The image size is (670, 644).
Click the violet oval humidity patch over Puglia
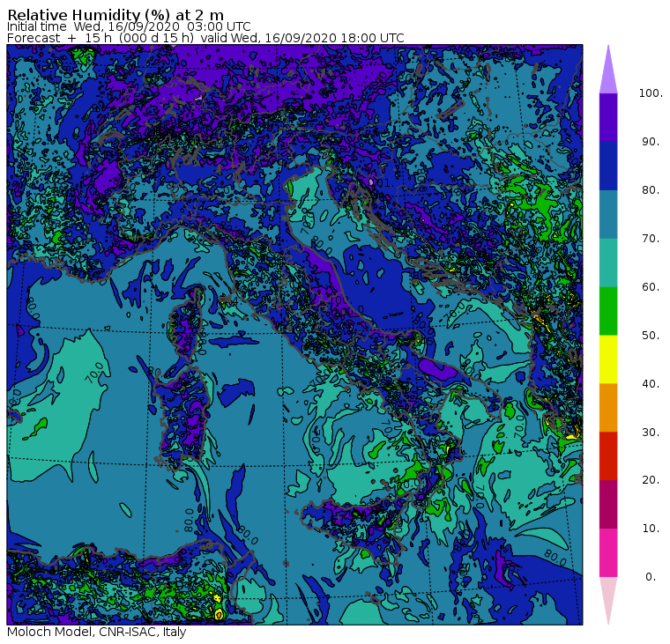(x=437, y=369)
